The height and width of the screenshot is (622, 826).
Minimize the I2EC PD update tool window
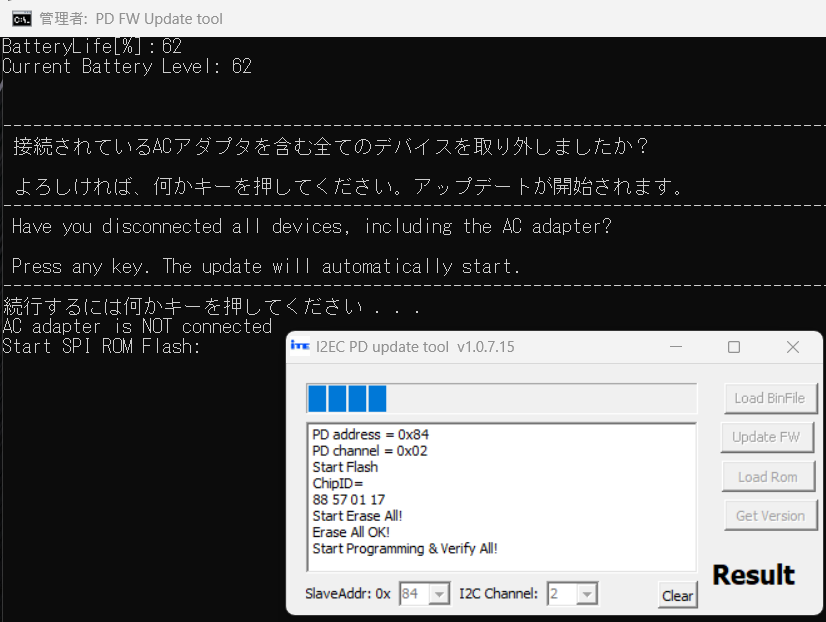675,347
